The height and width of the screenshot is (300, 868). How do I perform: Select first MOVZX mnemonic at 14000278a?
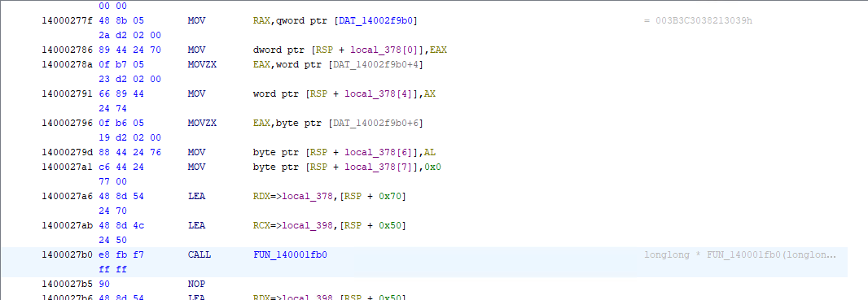click(x=202, y=64)
